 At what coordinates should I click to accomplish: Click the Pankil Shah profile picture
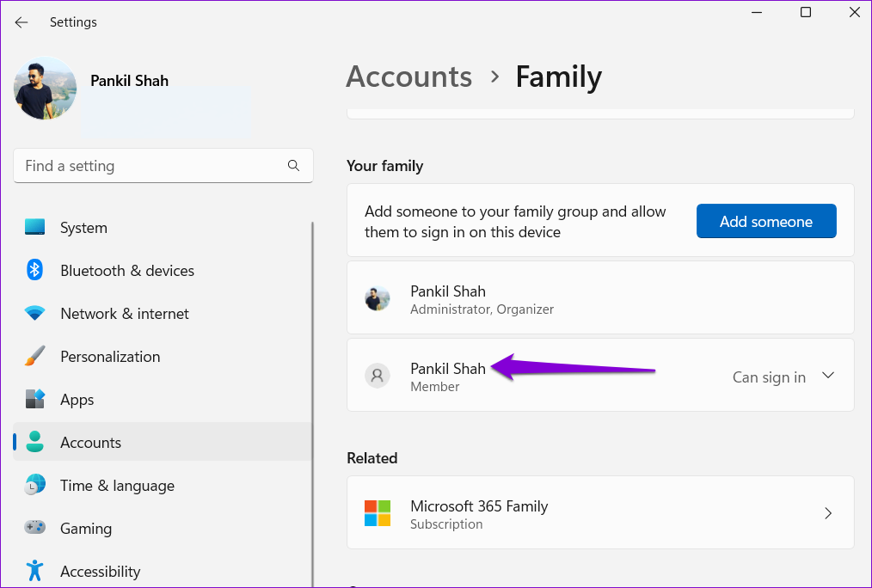coord(45,89)
